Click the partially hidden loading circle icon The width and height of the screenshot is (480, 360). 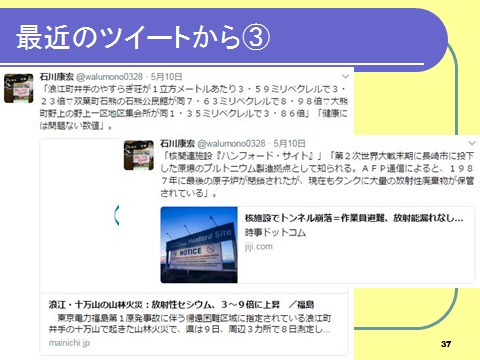(116, 215)
